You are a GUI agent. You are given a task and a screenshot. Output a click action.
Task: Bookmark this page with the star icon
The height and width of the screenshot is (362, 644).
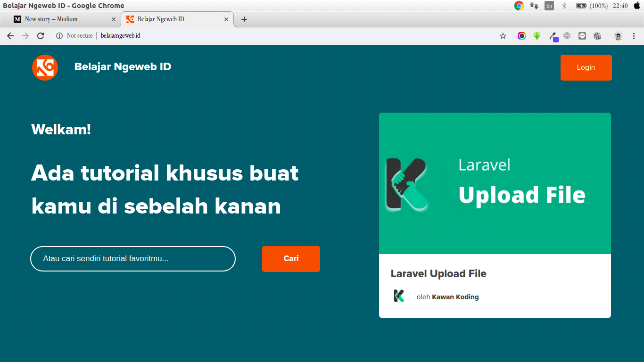503,36
